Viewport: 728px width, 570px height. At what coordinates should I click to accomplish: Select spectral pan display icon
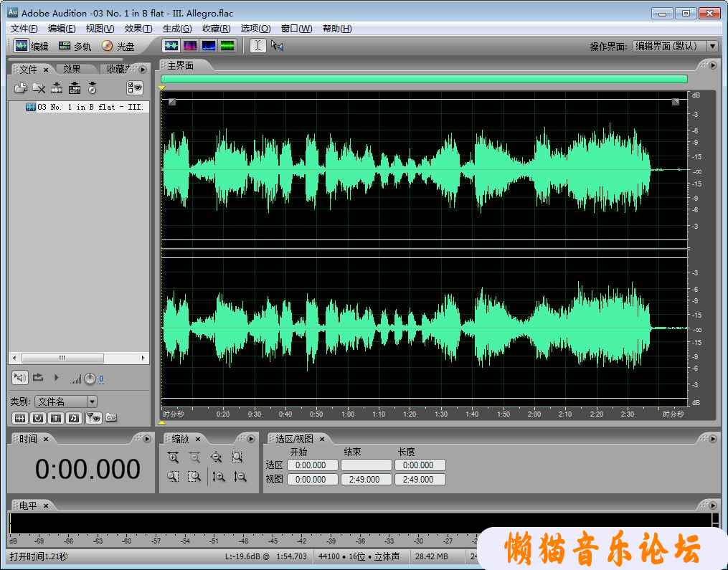pos(209,45)
